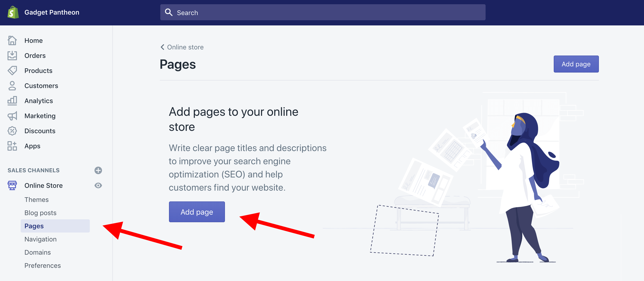Go back using Online store chevron

(x=162, y=47)
